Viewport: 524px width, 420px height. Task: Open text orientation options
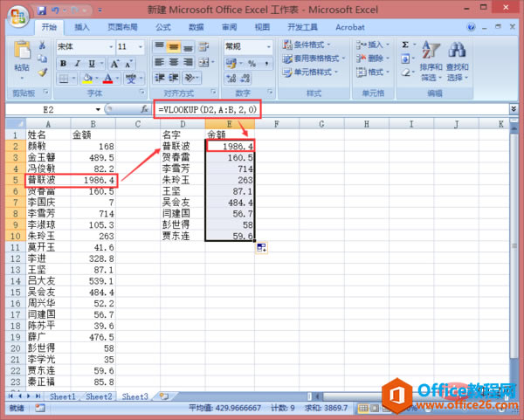coord(190,79)
